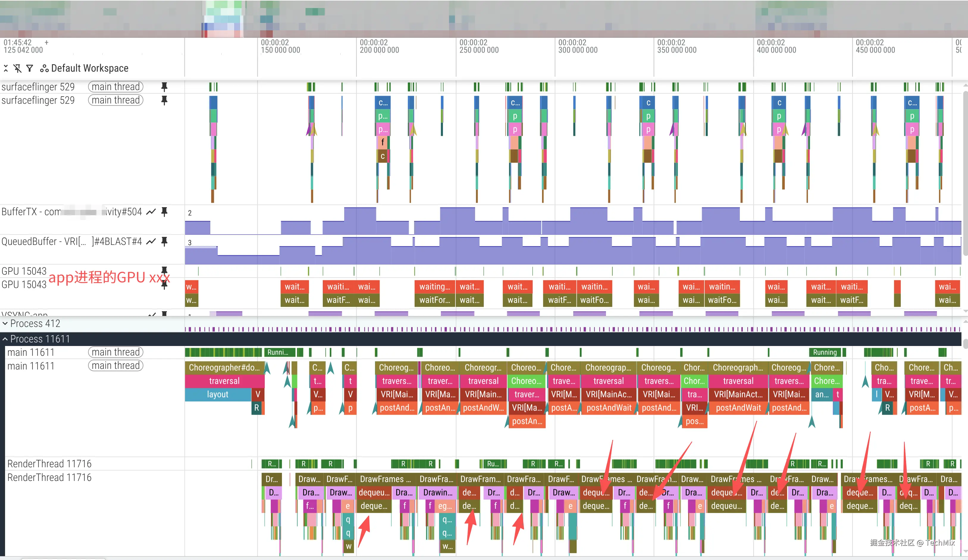Select the postAndW... slice
Viewport: 968px width, 560px height.
pyautogui.click(x=483, y=408)
